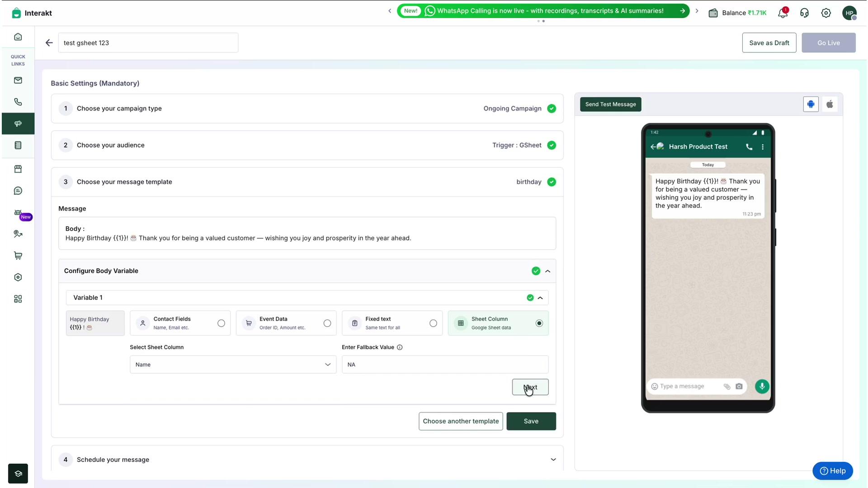This screenshot has width=868, height=488.
Task: Expand the Schedule your message step
Action: tap(553, 460)
